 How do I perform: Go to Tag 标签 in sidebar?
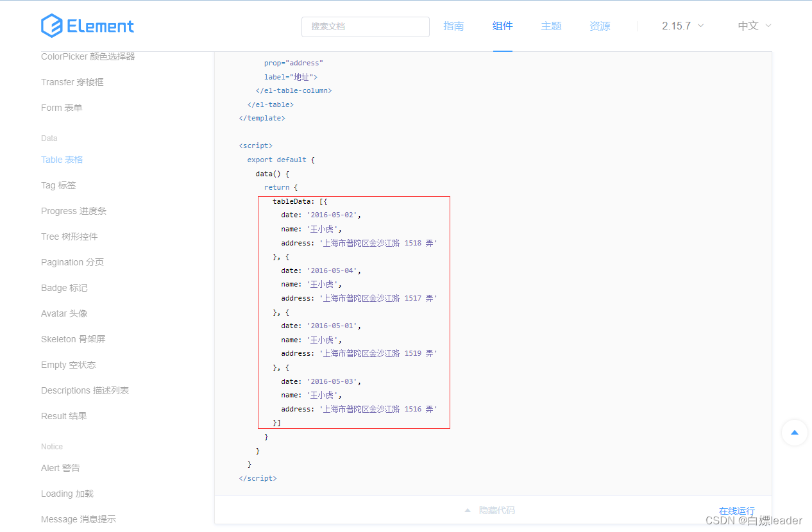click(x=58, y=185)
